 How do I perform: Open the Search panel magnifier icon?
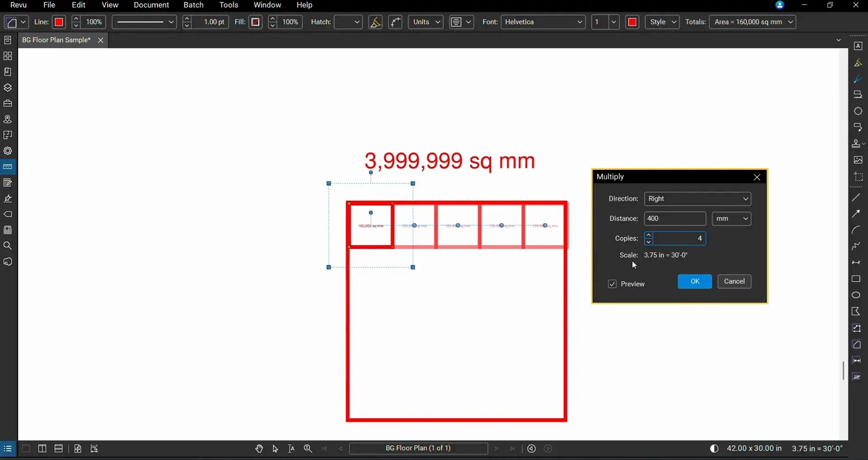(8, 246)
